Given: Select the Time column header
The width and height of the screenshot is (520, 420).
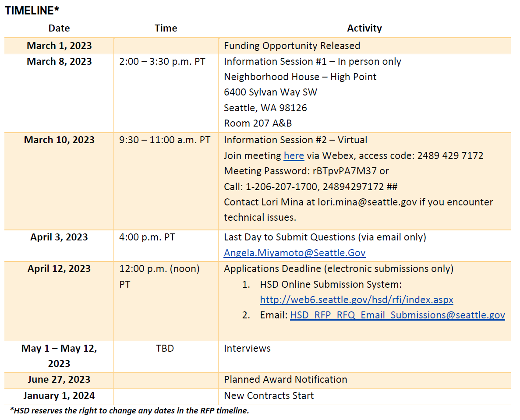Looking at the screenshot, I should (x=166, y=28).
